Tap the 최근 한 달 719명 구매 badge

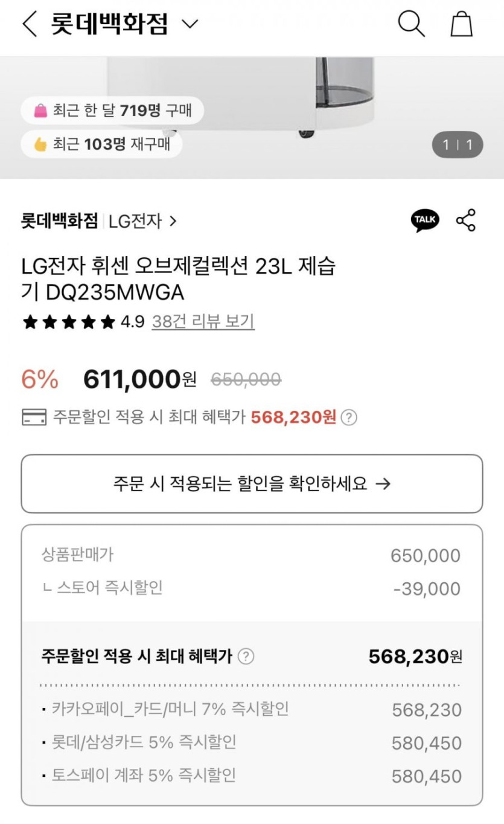click(x=112, y=111)
